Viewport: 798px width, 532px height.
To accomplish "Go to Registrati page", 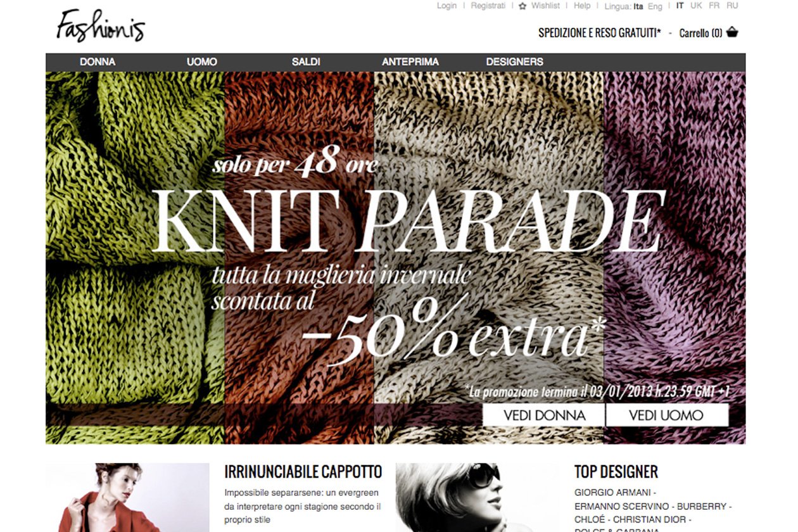I will [x=488, y=6].
